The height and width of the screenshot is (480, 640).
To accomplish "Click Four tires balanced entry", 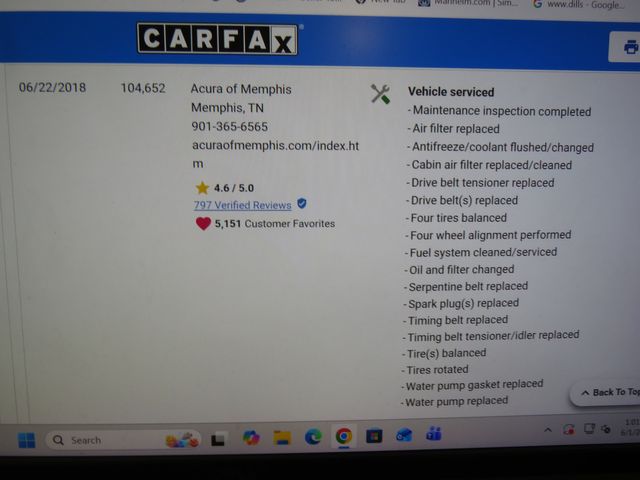I will pos(456,218).
